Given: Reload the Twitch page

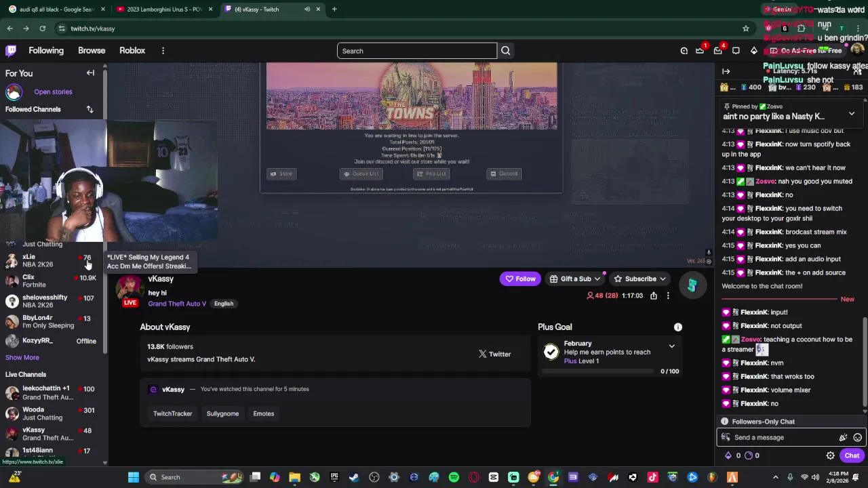Looking at the screenshot, I should tap(42, 28).
